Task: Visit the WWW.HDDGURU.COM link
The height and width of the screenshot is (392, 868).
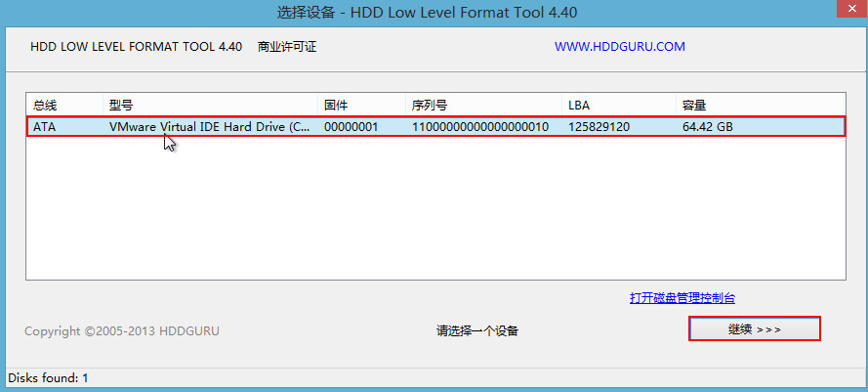Action: click(x=620, y=47)
